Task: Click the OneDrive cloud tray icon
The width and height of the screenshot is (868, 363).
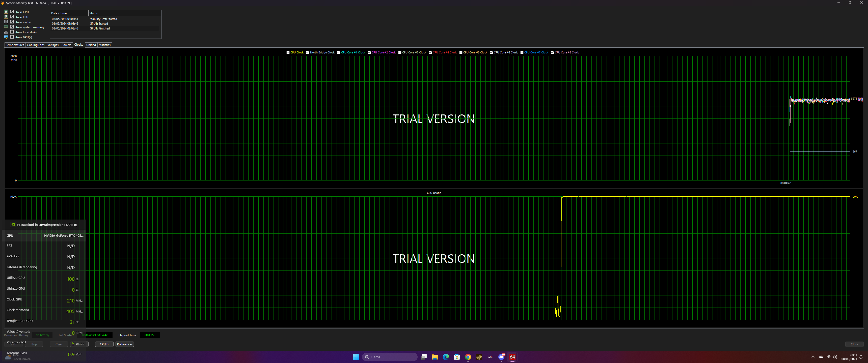Action: coord(821,357)
